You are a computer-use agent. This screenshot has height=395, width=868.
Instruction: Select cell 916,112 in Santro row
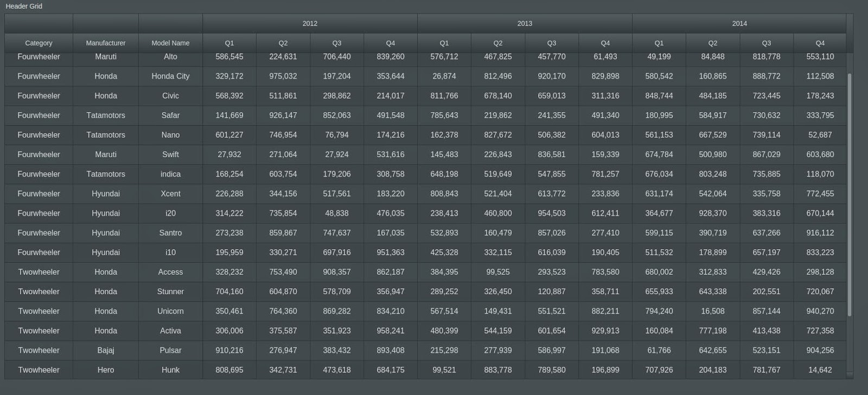pos(820,233)
